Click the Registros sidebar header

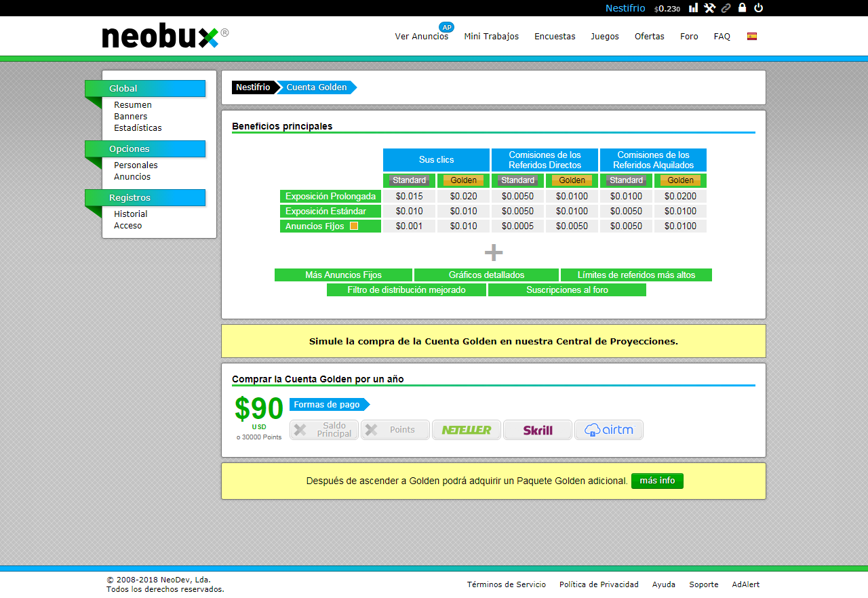click(x=145, y=198)
